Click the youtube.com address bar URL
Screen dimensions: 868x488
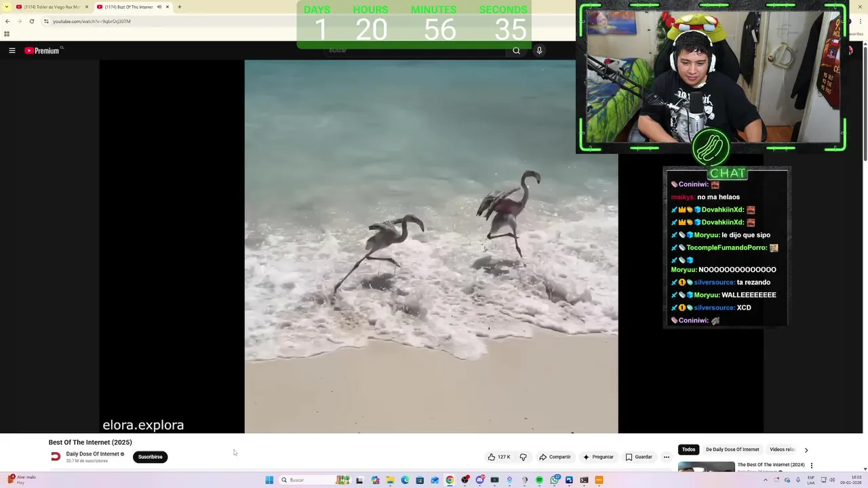tap(92, 21)
